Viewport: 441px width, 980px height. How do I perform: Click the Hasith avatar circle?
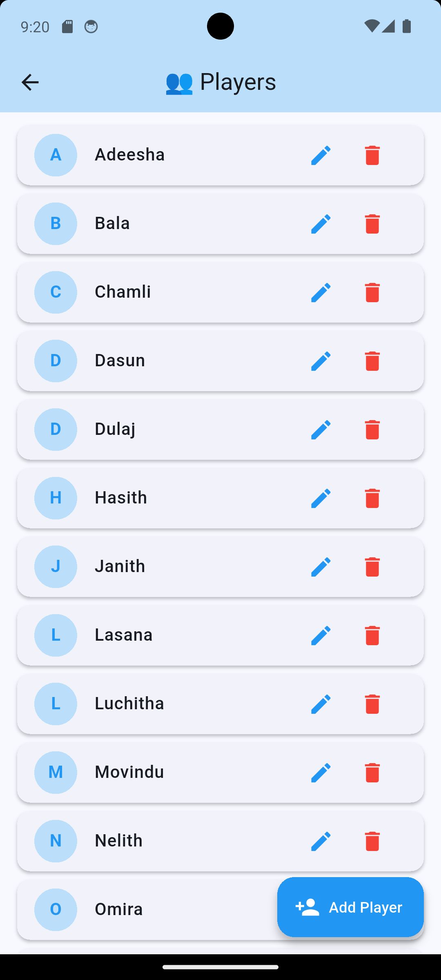[56, 498]
